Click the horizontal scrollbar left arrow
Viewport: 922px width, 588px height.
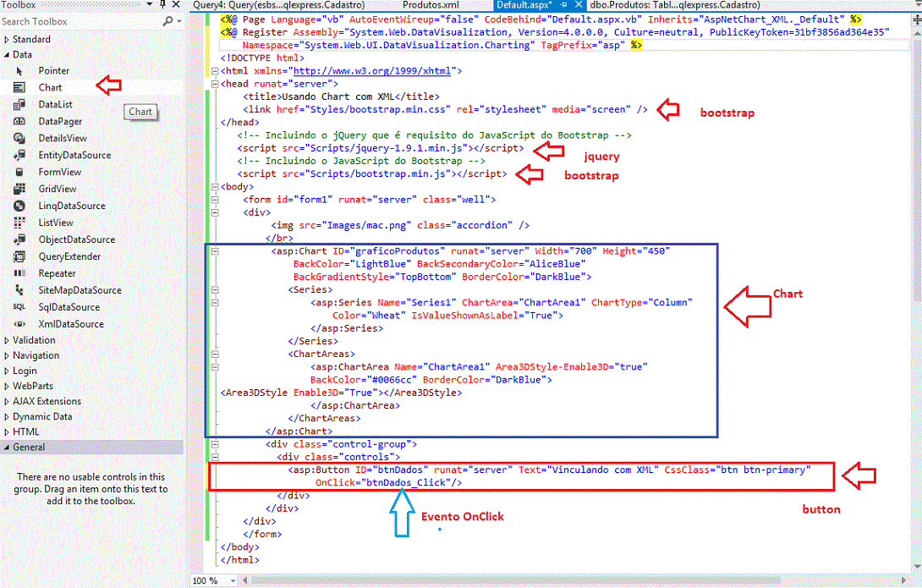[246, 581]
